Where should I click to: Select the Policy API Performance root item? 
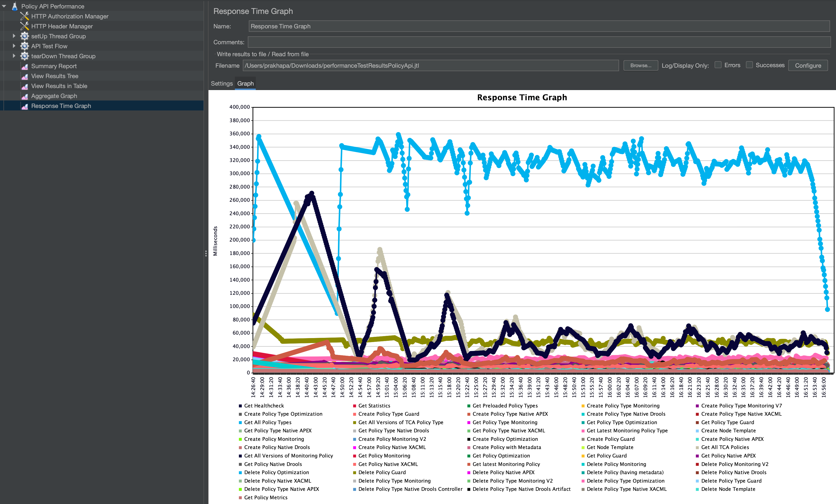pyautogui.click(x=52, y=6)
